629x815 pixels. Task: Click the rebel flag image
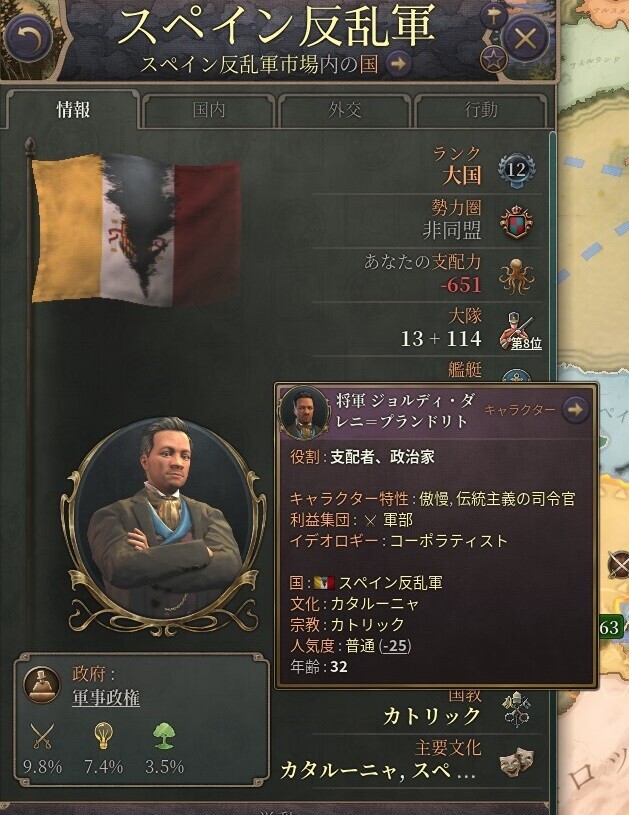click(x=136, y=229)
